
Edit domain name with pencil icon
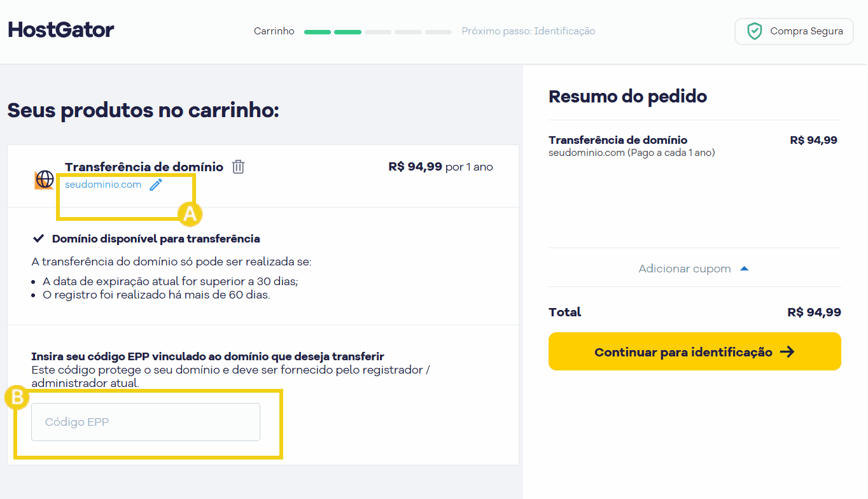pos(156,185)
